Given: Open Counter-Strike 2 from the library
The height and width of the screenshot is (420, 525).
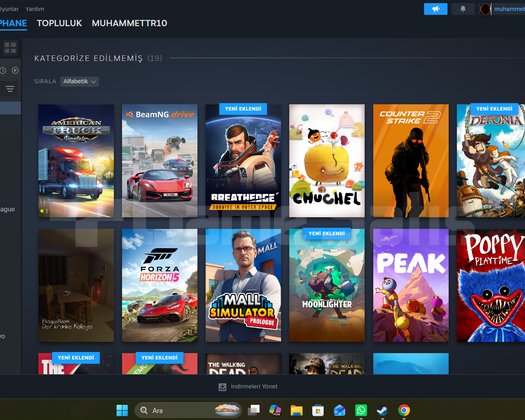Looking at the screenshot, I should 411,160.
